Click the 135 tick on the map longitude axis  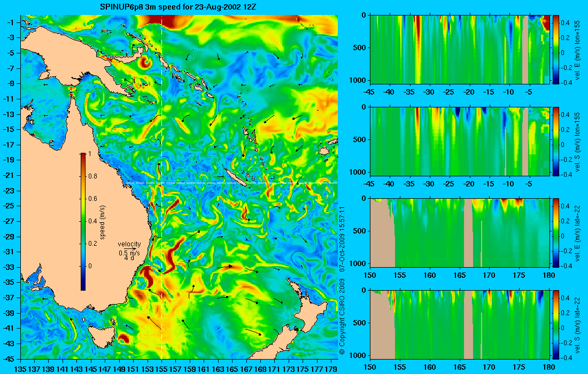[x=20, y=369]
